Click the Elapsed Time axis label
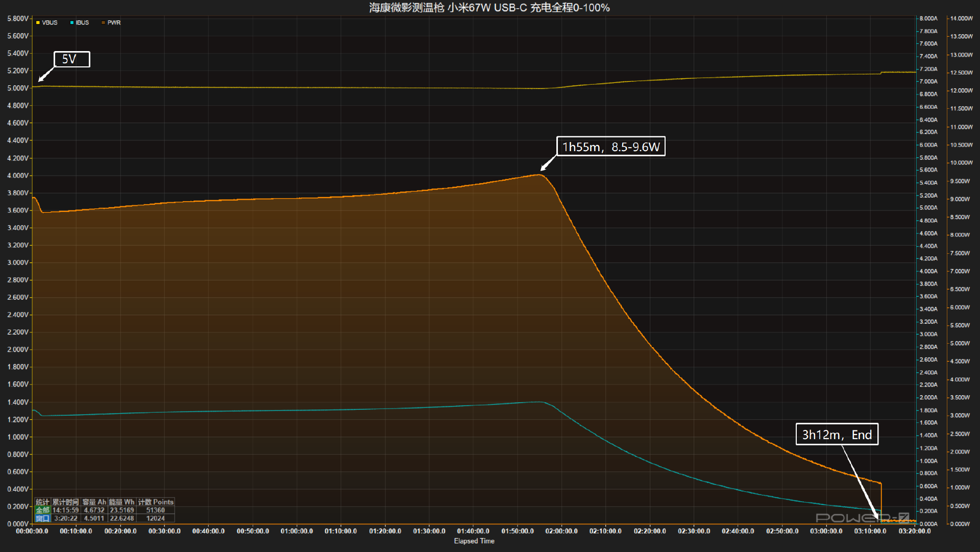The height and width of the screenshot is (552, 980). pos(474,541)
